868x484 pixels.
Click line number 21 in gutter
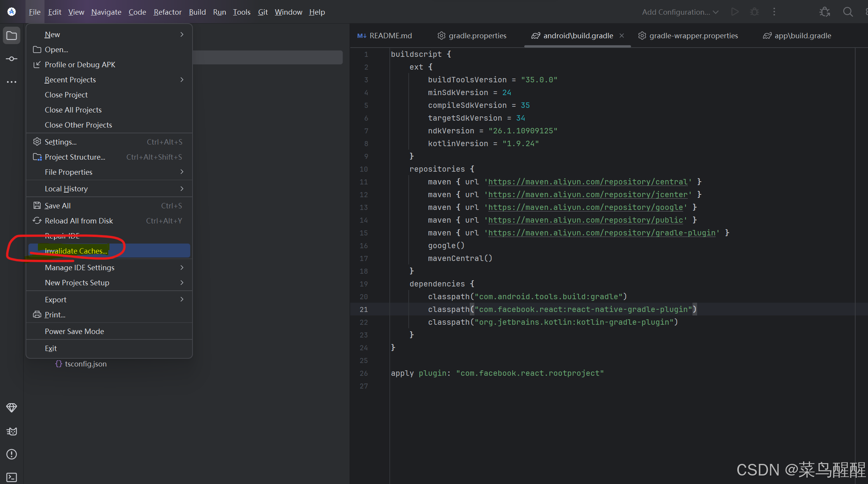click(x=364, y=309)
